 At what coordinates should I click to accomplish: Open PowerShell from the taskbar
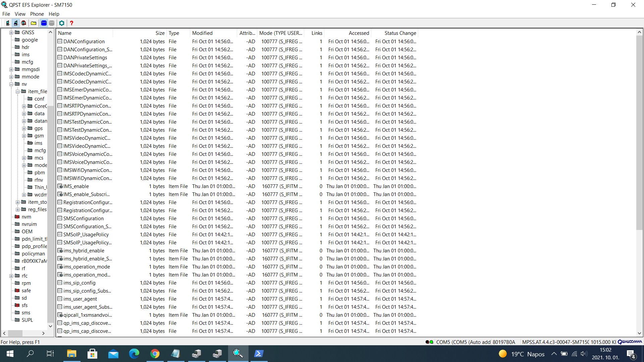click(259, 354)
